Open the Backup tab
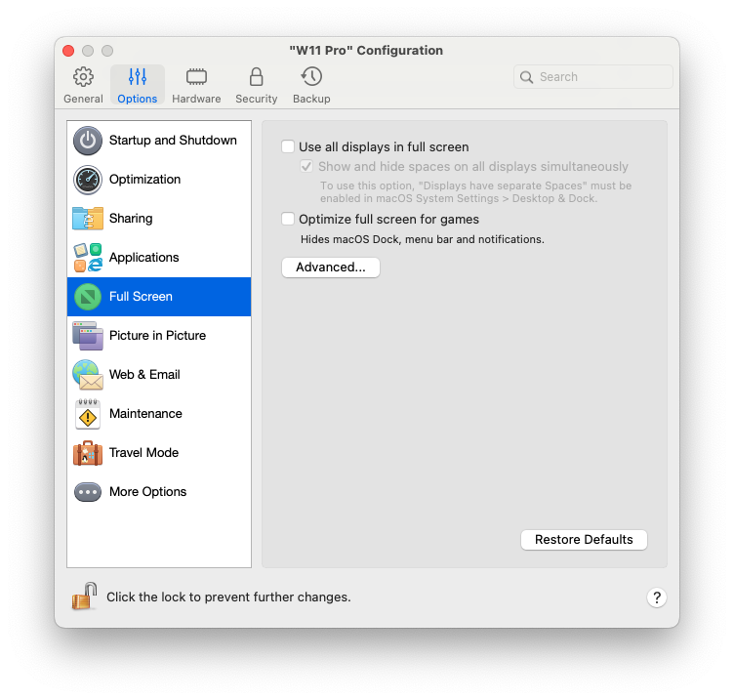The image size is (734, 700). tap(311, 85)
